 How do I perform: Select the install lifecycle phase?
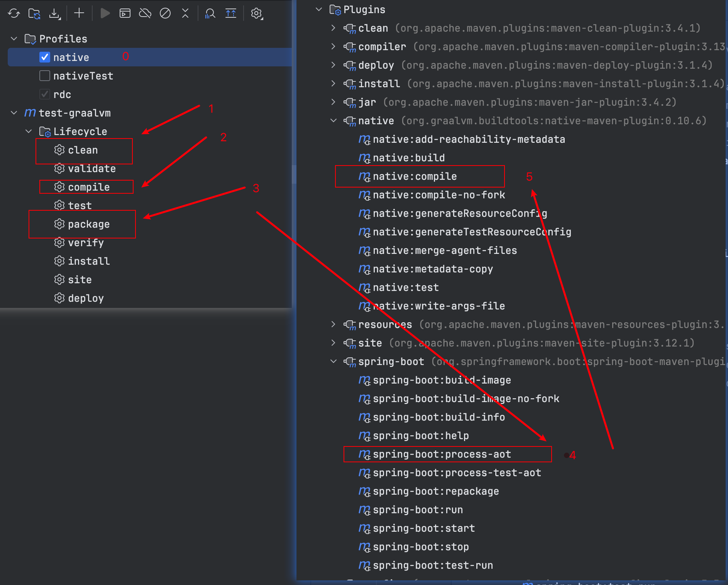coord(89,261)
